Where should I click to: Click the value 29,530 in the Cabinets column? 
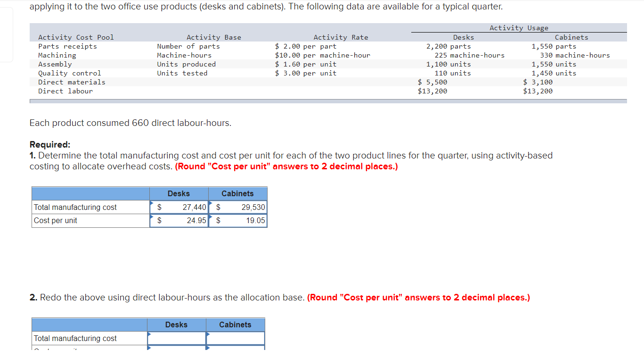[x=253, y=207]
